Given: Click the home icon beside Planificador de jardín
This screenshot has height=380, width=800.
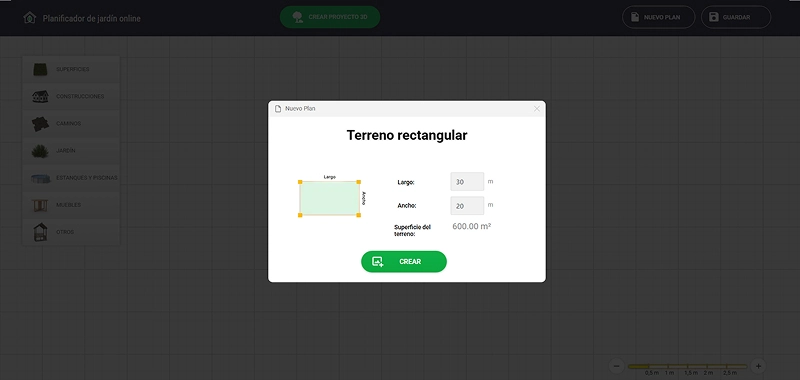Looking at the screenshot, I should (x=30, y=18).
